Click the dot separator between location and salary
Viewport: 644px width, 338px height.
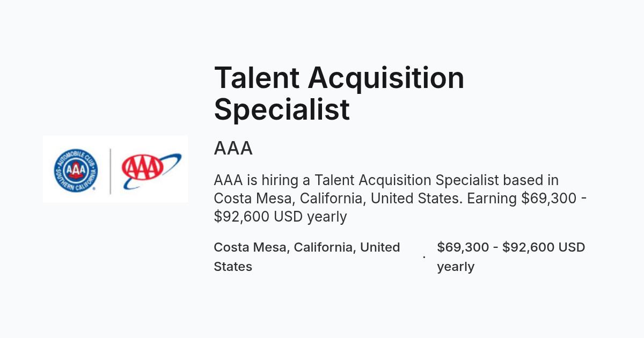click(x=424, y=258)
